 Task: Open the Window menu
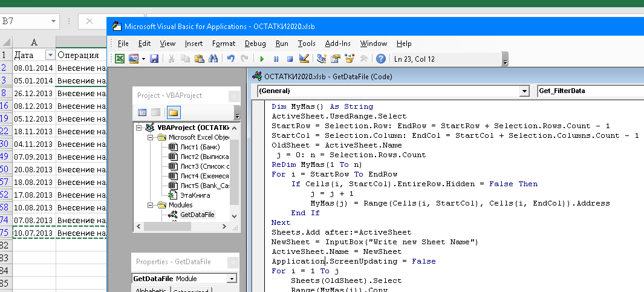click(373, 43)
